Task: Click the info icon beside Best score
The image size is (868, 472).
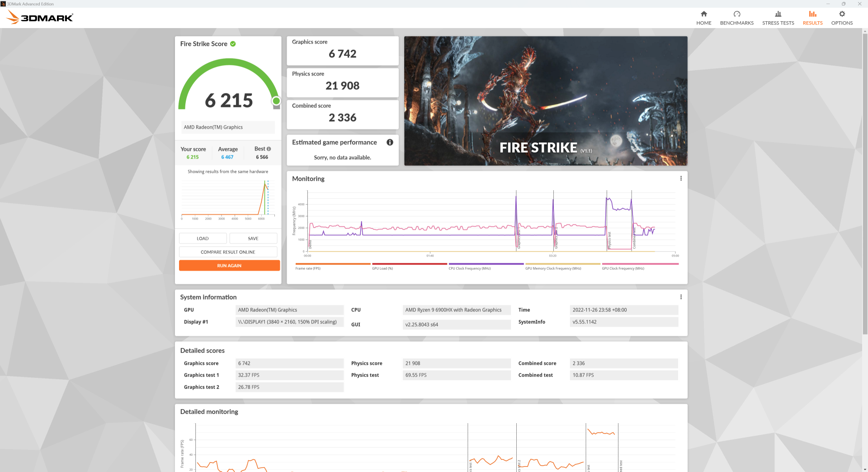Action: point(269,149)
